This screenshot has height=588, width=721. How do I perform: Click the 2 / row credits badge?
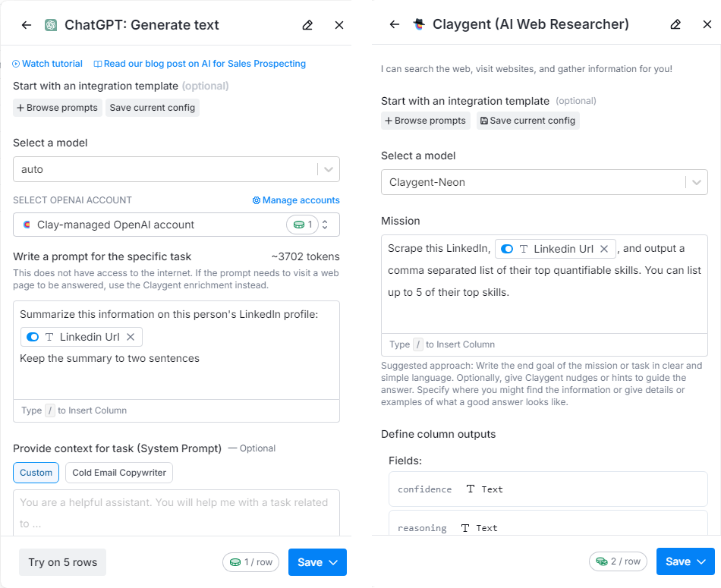[618, 561]
